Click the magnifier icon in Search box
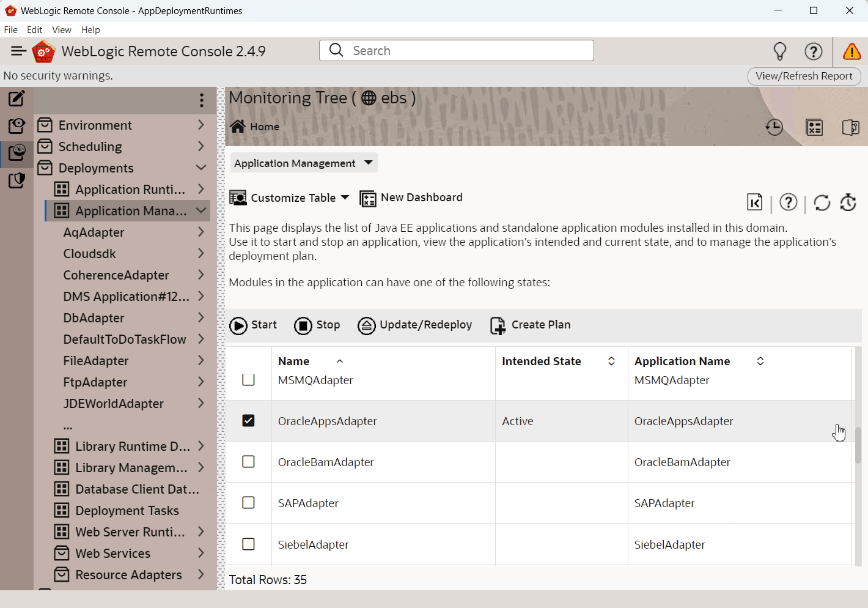 [x=336, y=50]
